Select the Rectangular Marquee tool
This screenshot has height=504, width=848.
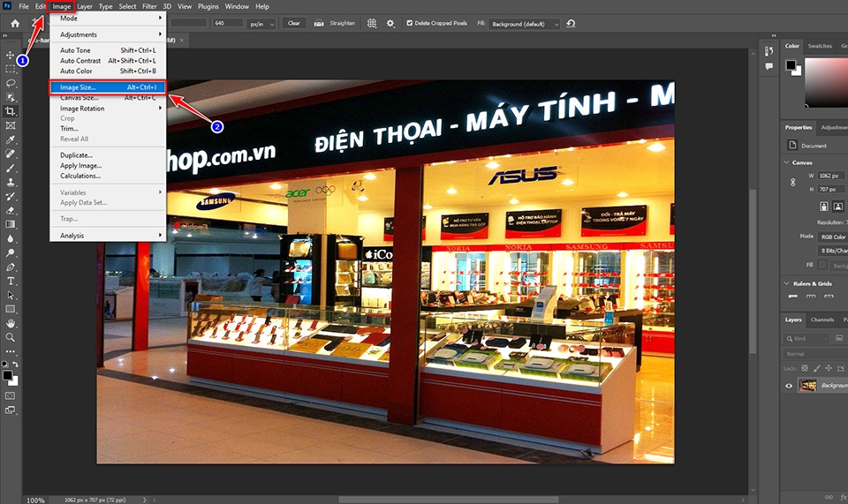11,69
